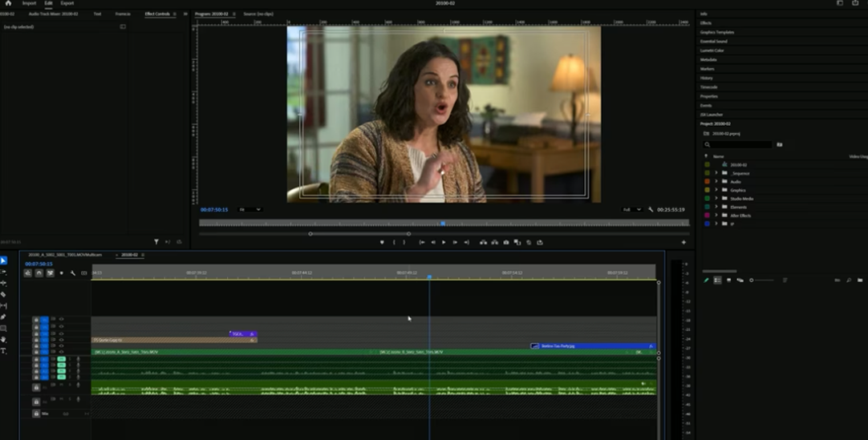This screenshot has width=868, height=440.
Task: Hide the track containing the purple TGOL clip
Action: [x=61, y=333]
